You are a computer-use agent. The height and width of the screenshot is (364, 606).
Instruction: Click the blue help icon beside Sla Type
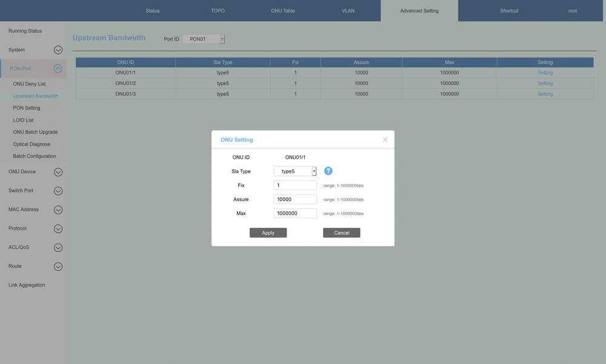pos(328,171)
